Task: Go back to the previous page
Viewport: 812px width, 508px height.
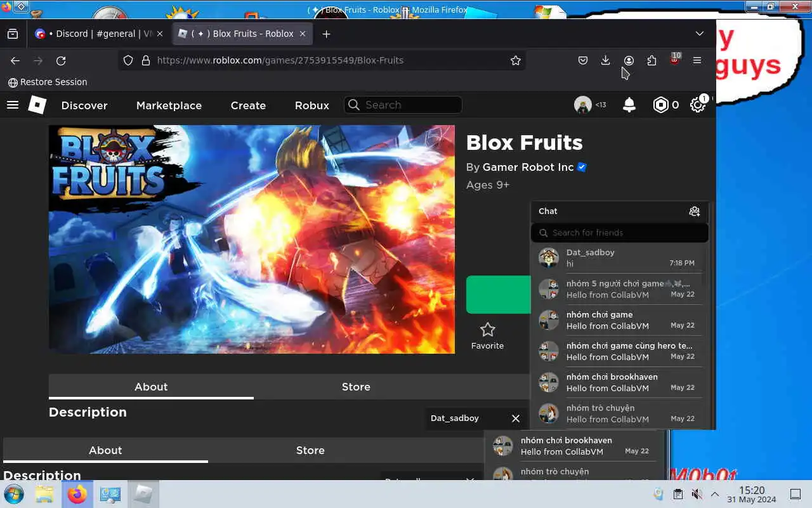Action: 15,60
